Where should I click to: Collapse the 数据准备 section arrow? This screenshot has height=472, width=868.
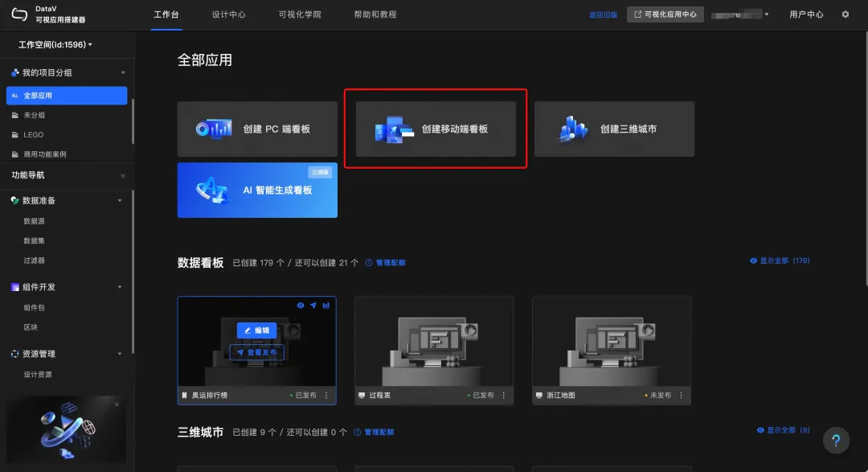coord(120,200)
